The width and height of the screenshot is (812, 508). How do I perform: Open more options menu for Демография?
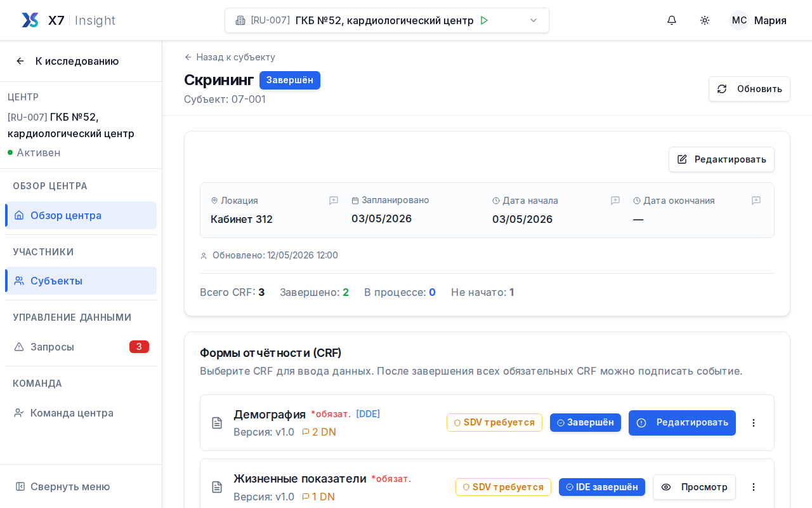(754, 423)
